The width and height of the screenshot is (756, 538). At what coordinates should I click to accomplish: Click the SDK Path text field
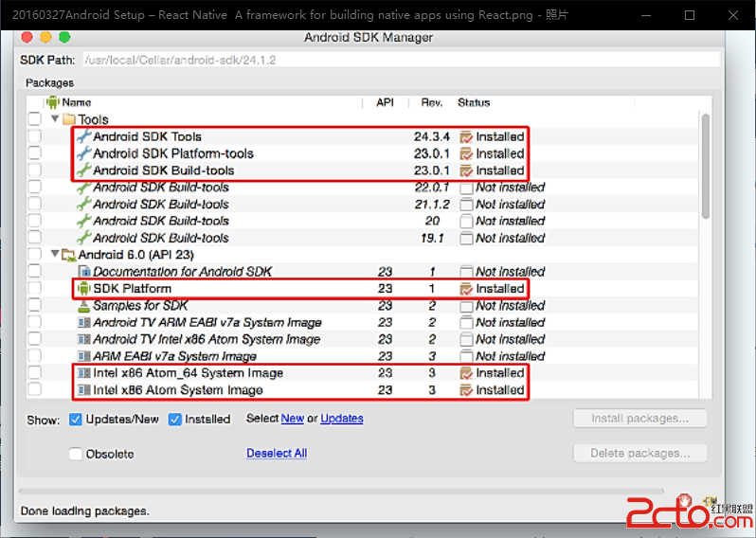point(401,60)
